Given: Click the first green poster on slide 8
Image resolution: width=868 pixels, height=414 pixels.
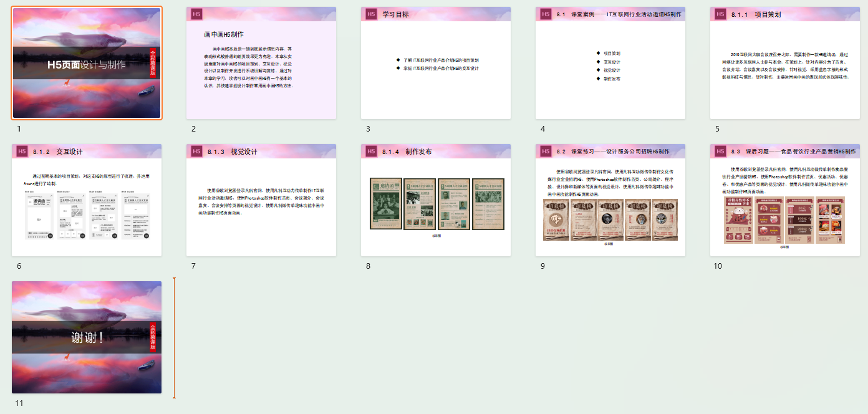Looking at the screenshot, I should [385, 204].
